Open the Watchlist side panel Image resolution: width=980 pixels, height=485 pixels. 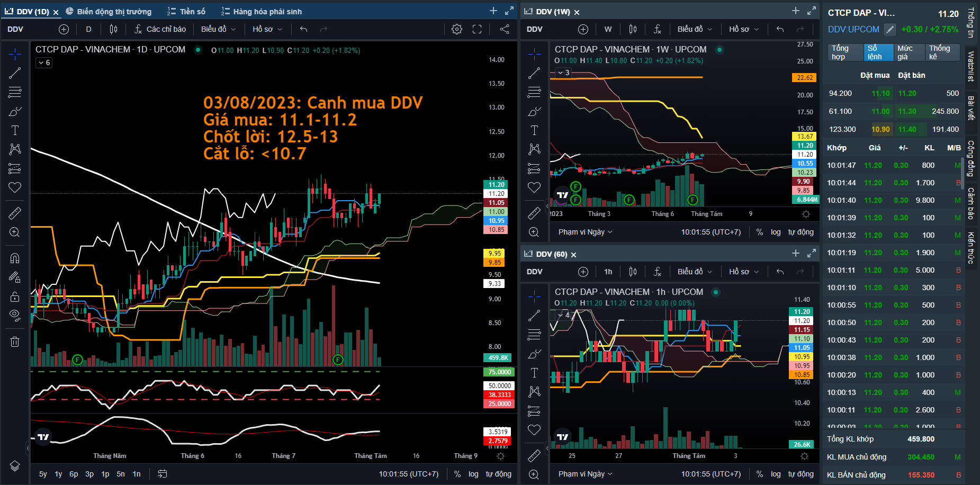coord(971,66)
